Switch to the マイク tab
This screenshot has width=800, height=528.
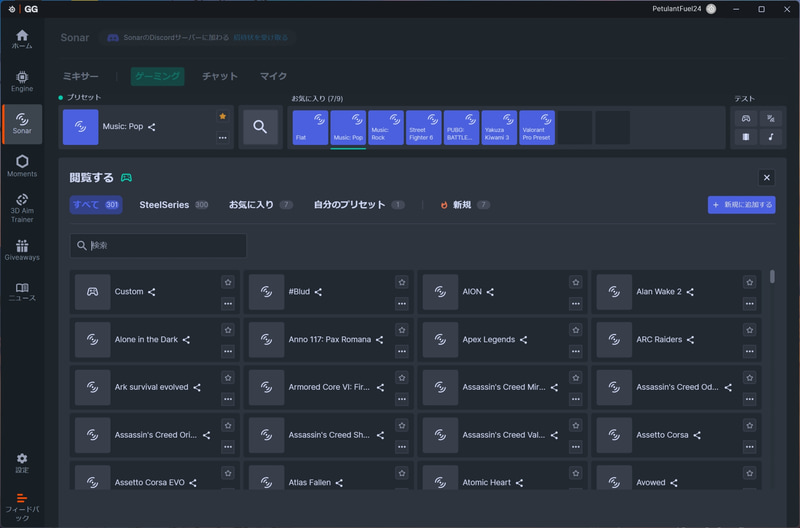273,77
